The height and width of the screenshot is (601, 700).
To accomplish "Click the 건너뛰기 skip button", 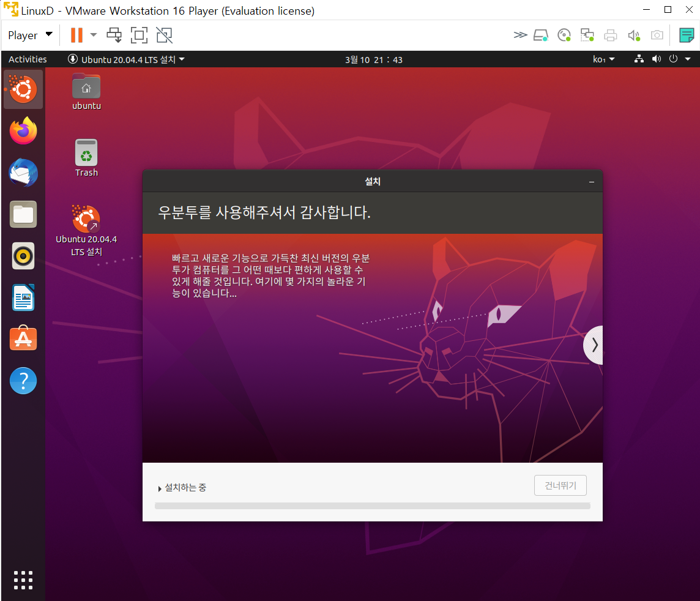I will coord(560,485).
